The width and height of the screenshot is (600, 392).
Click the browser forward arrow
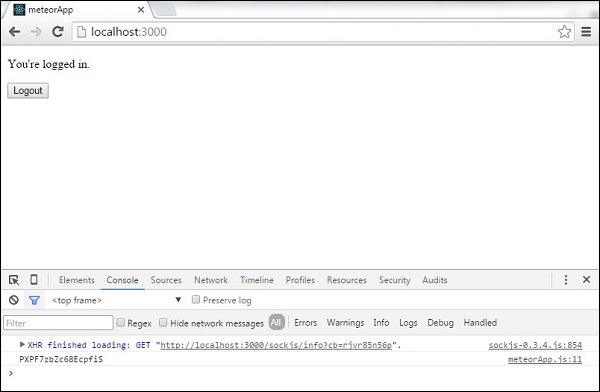[x=36, y=32]
